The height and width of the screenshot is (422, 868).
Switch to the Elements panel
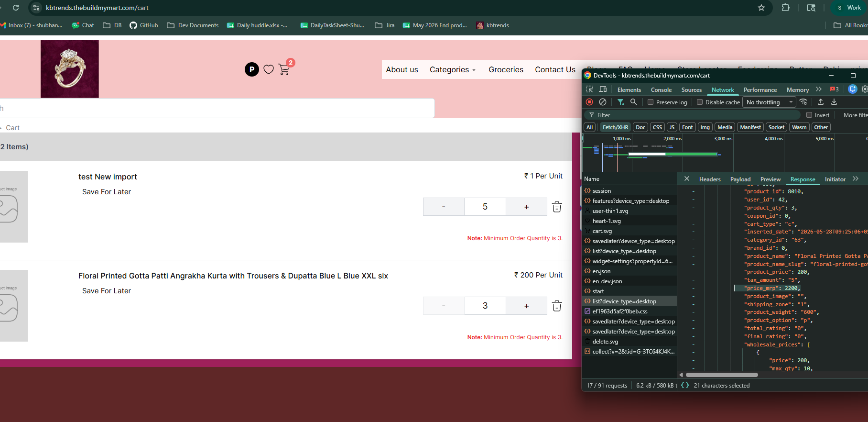(x=629, y=89)
